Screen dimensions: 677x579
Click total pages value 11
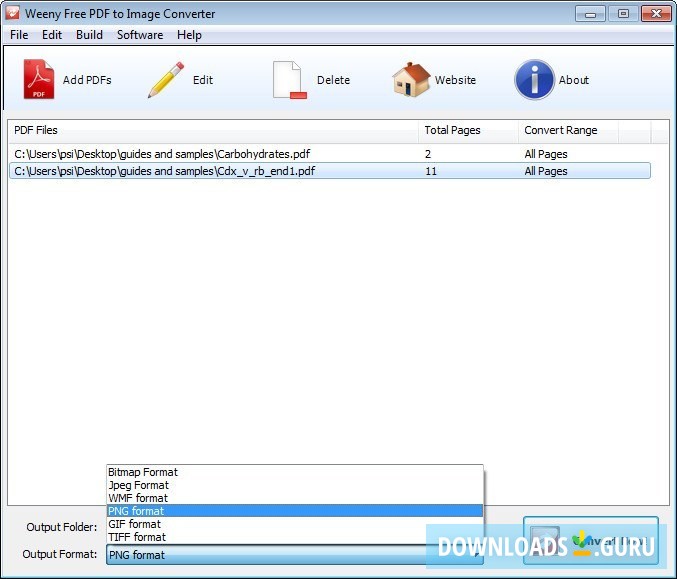pyautogui.click(x=431, y=171)
